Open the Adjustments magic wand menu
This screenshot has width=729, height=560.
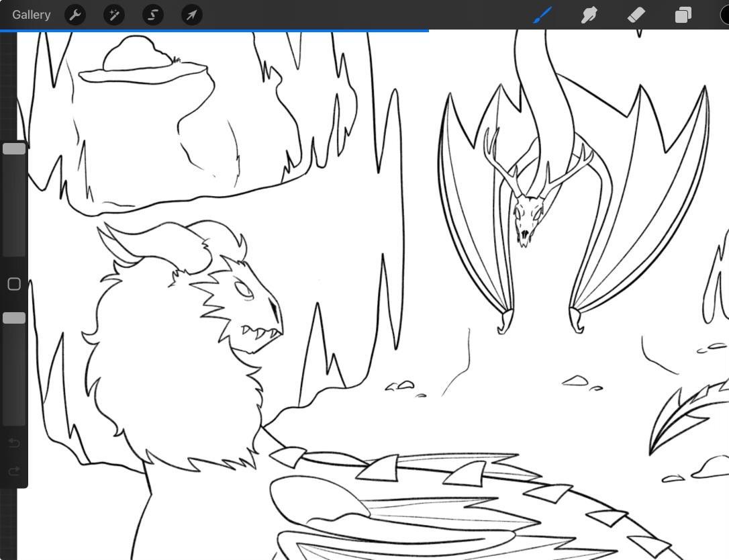[x=114, y=15]
